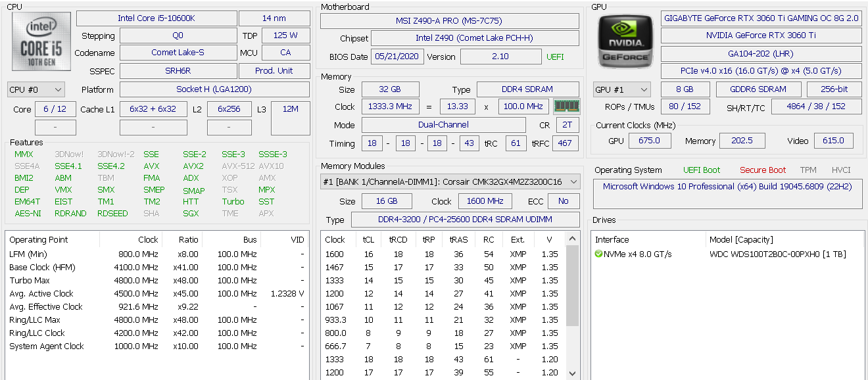Viewport: 868px width, 380px height.
Task: Click the 14 nm process field
Action: coord(274,18)
